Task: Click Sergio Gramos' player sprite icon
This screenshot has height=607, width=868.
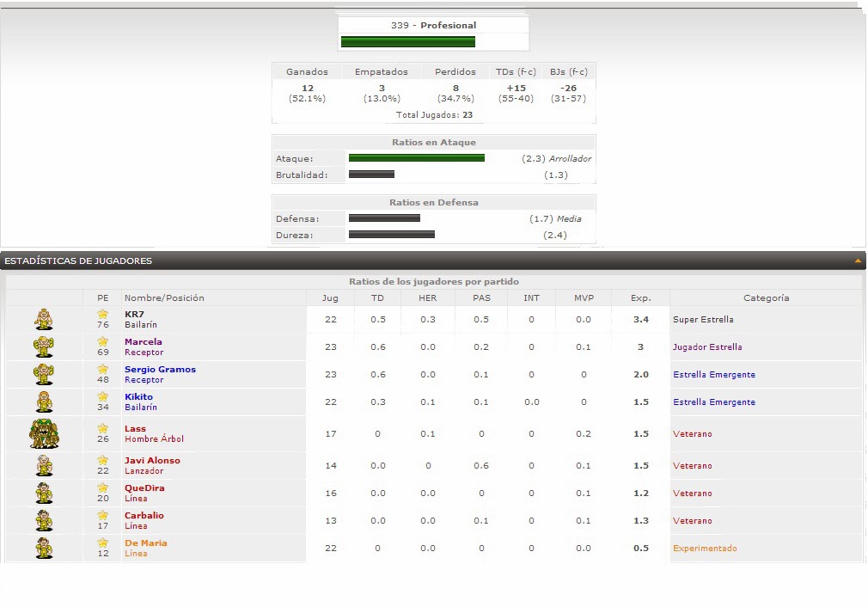Action: tap(44, 374)
